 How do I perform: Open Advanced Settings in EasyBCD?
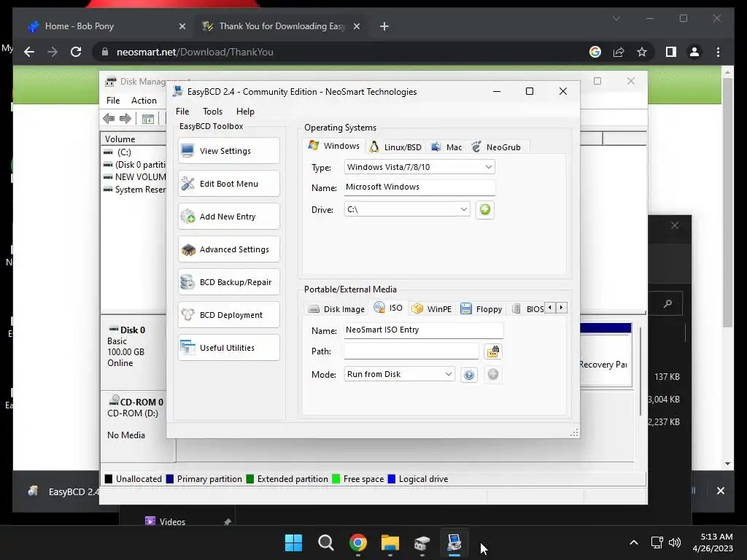click(228, 249)
